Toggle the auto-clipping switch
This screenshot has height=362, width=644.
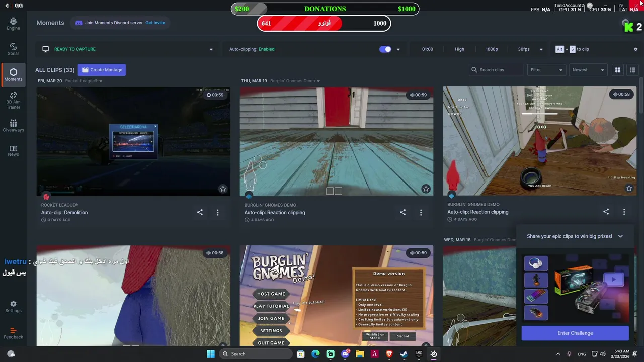click(385, 49)
